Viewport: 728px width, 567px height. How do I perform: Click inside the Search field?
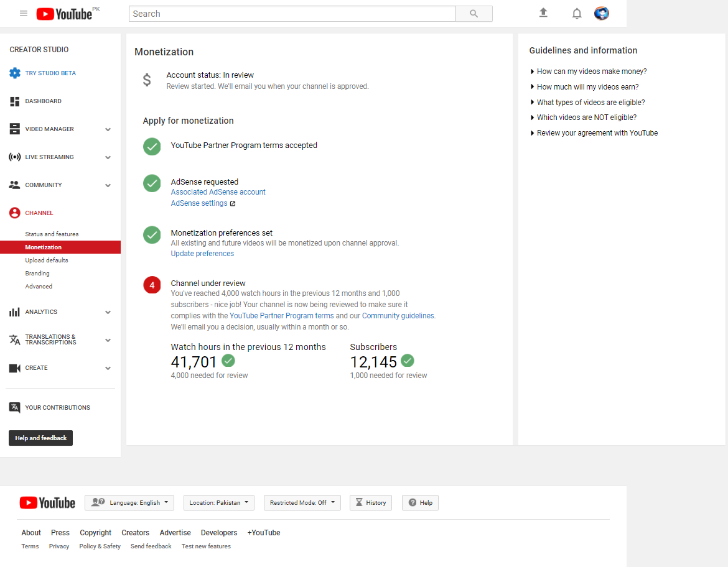(x=292, y=14)
